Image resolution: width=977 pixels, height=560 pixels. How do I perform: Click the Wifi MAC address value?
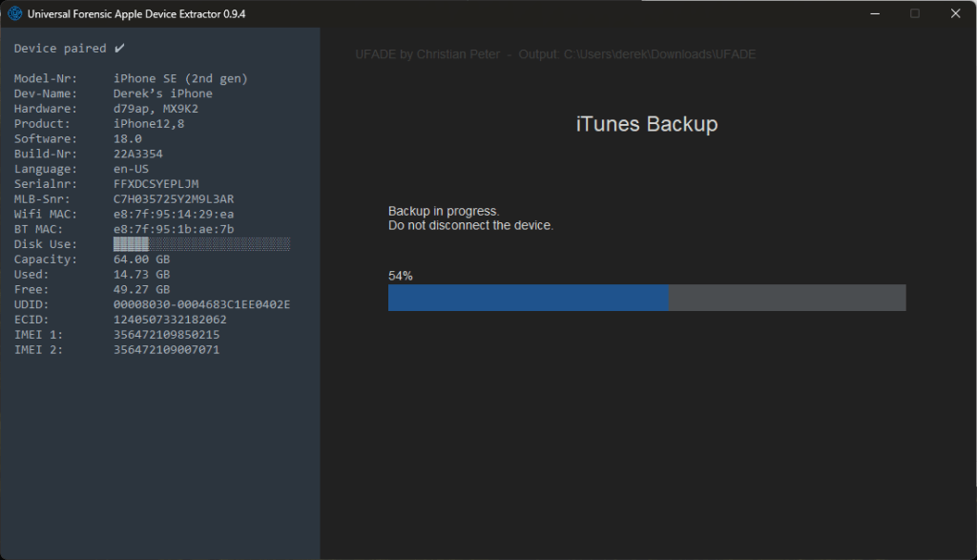[174, 214]
